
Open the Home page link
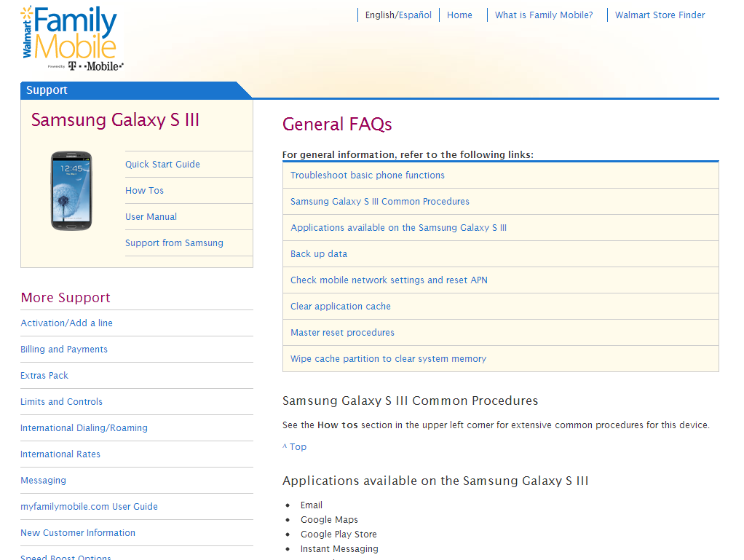pyautogui.click(x=459, y=15)
